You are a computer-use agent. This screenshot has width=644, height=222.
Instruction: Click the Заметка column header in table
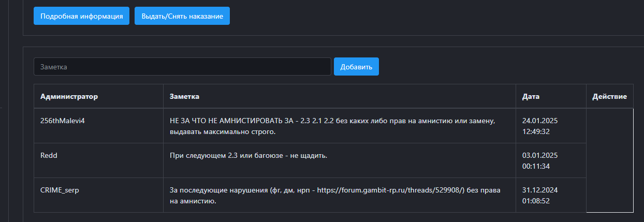[185, 97]
